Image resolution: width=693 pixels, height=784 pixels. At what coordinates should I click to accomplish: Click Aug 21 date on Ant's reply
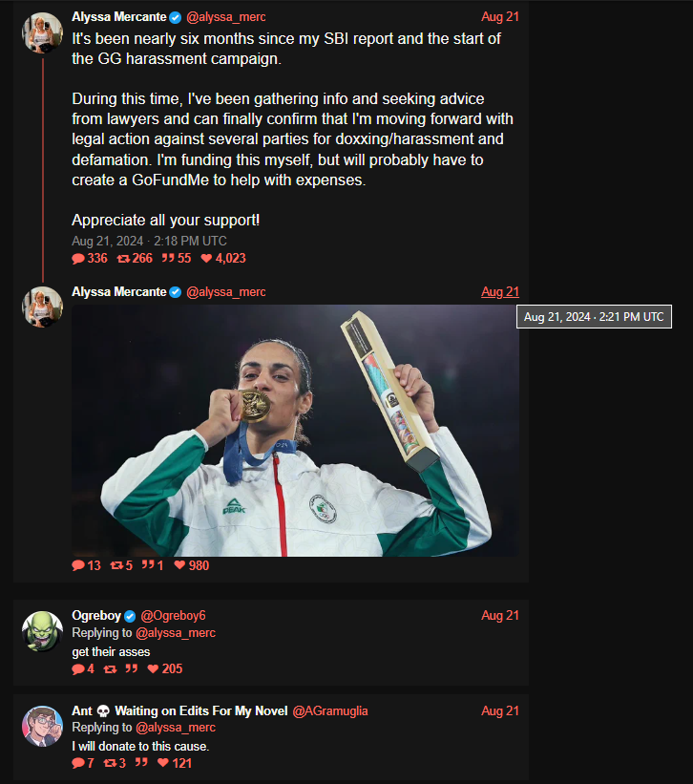[500, 711]
